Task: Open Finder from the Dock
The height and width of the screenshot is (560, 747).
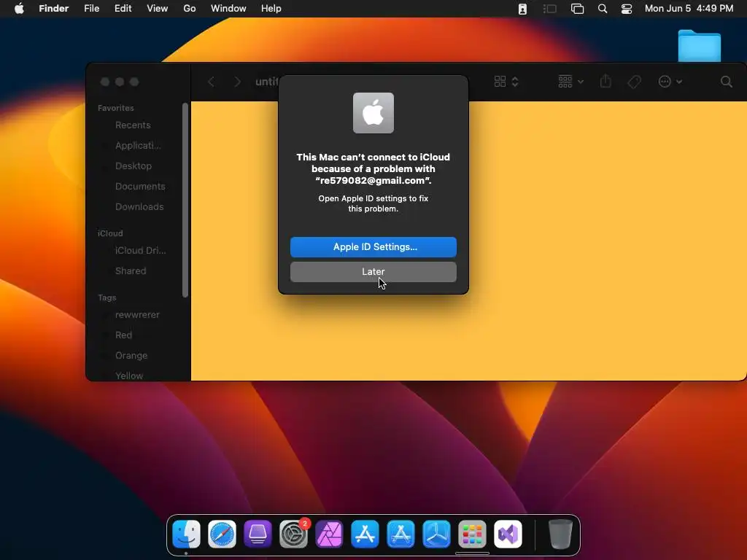Action: 186,534
